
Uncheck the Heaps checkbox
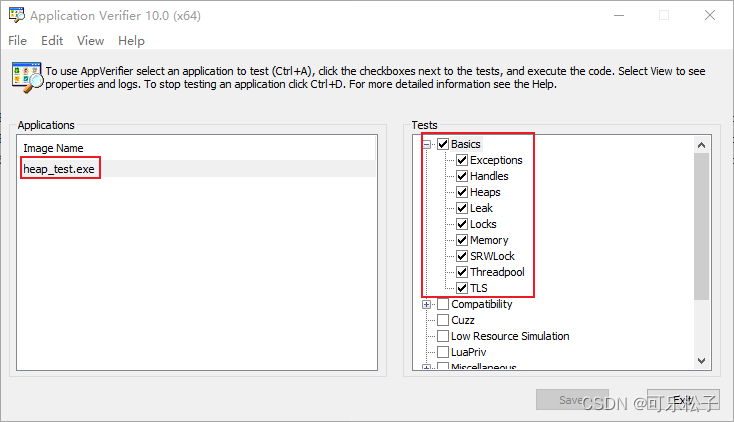(462, 192)
